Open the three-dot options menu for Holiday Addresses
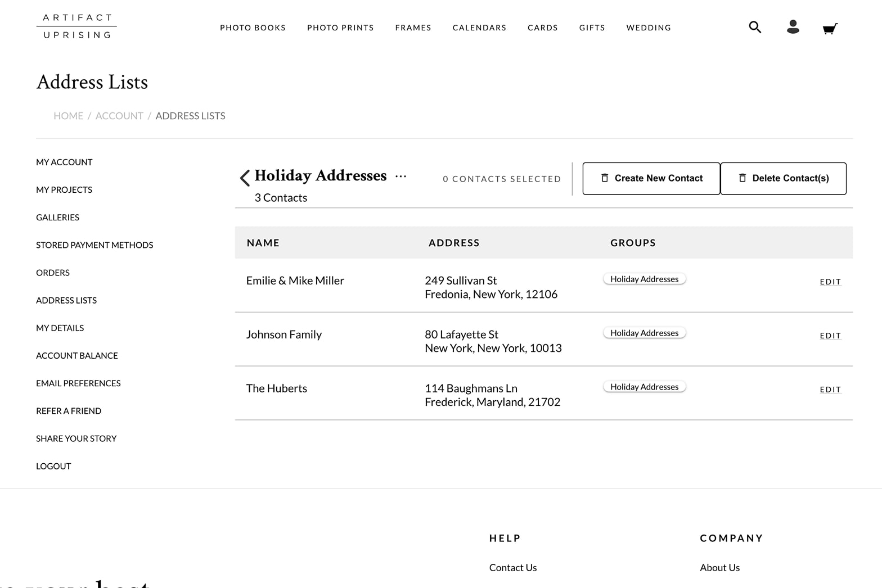 click(x=400, y=177)
